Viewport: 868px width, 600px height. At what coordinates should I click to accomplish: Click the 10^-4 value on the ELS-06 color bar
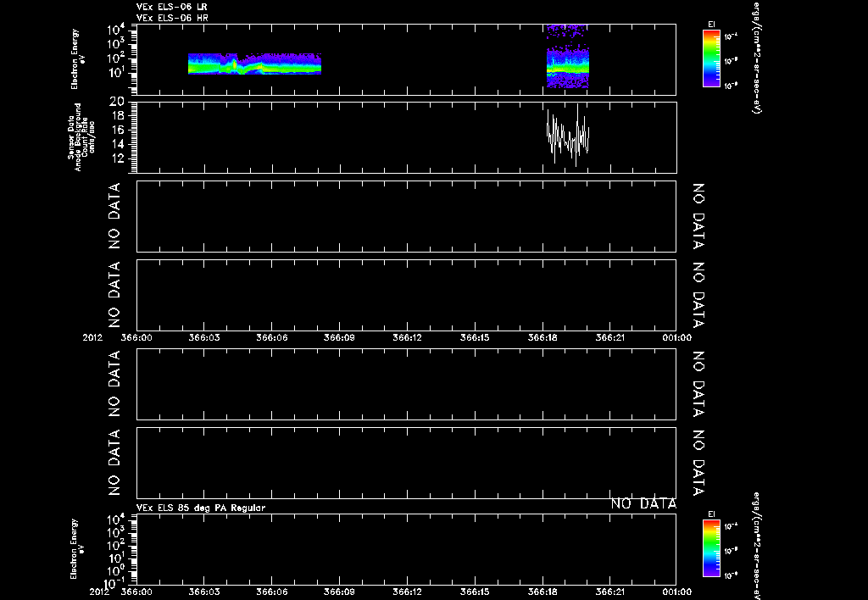click(x=731, y=36)
